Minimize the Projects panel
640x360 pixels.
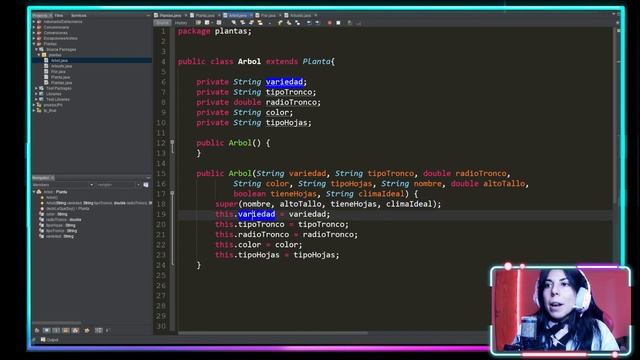point(148,16)
